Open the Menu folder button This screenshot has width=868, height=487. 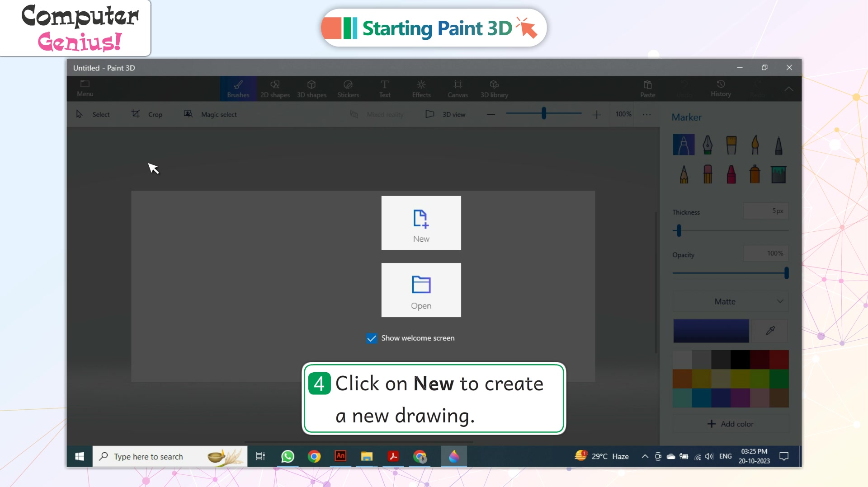85,88
